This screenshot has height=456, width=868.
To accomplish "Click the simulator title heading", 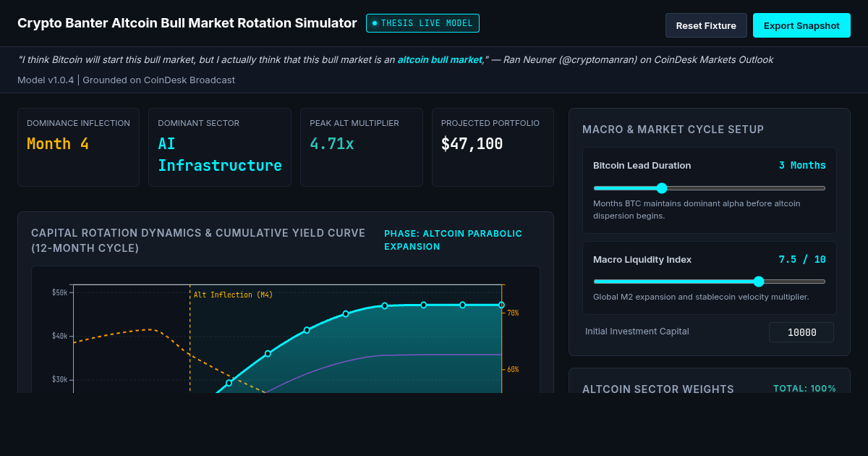I will coord(187,23).
